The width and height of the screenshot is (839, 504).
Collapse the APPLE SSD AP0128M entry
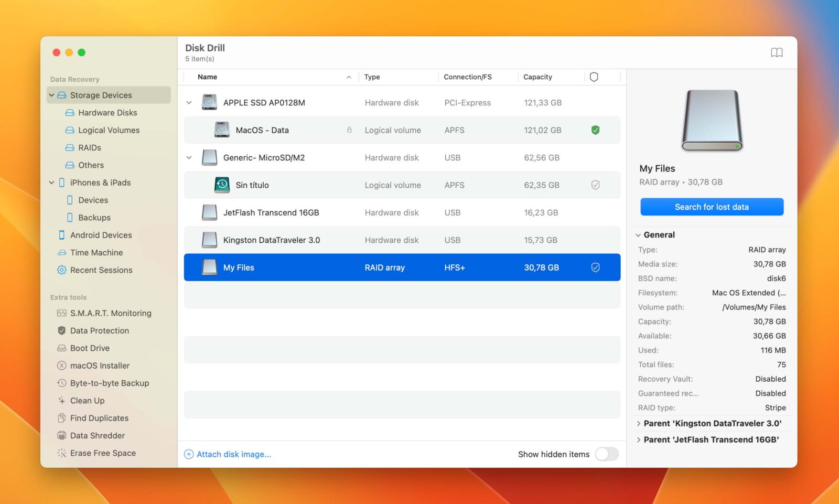pyautogui.click(x=189, y=102)
